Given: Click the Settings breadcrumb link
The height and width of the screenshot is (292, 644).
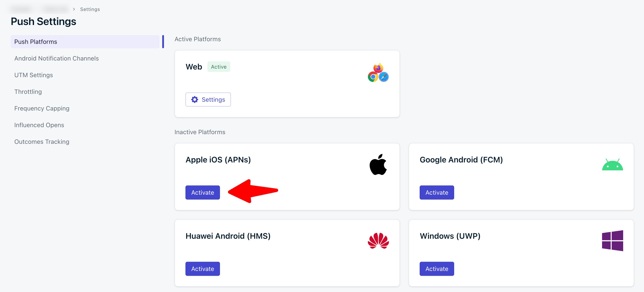Looking at the screenshot, I should pyautogui.click(x=90, y=9).
